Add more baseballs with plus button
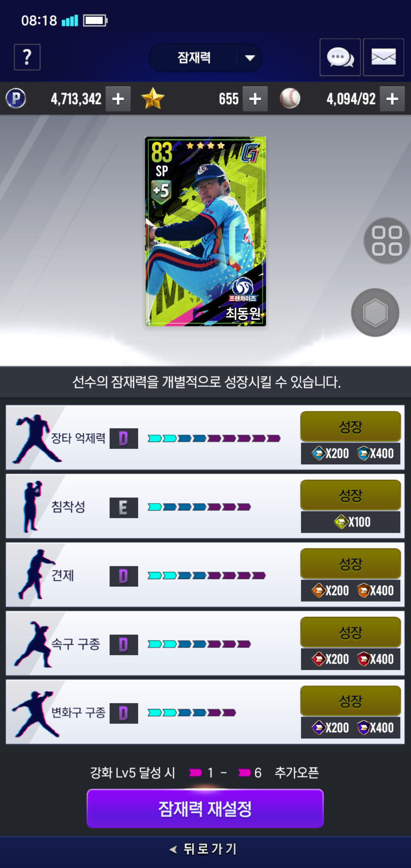The height and width of the screenshot is (868, 411). click(x=392, y=99)
